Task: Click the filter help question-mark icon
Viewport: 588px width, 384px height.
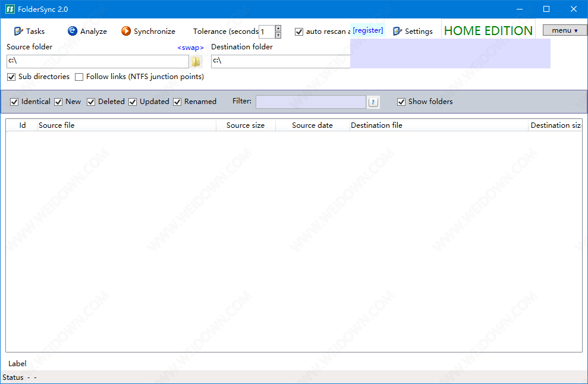Action: coord(373,102)
